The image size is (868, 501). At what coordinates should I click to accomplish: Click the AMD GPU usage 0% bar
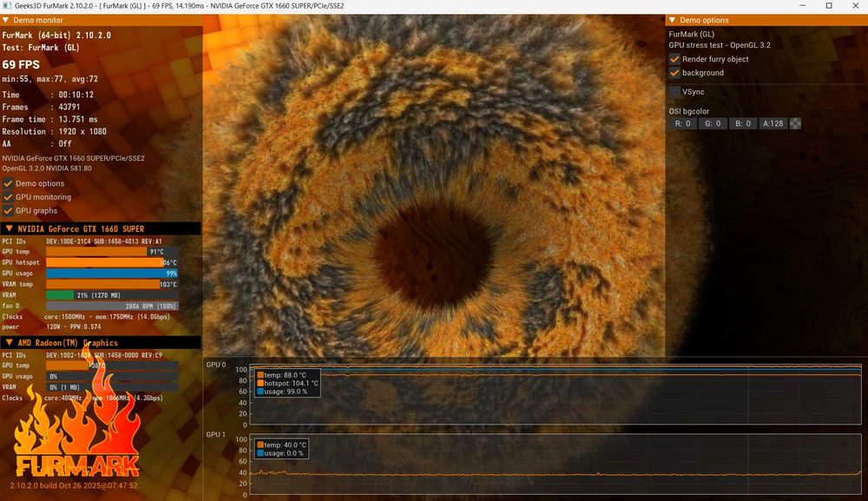pyautogui.click(x=112, y=377)
